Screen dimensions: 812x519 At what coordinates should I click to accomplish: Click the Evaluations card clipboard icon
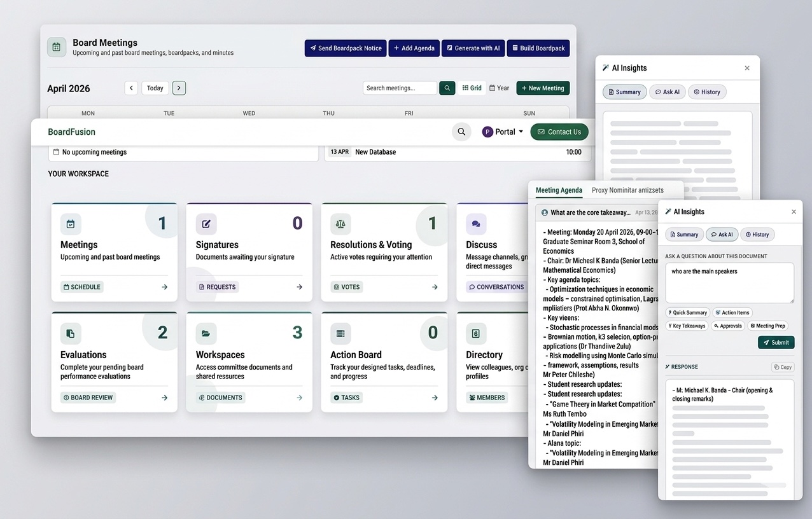click(71, 333)
